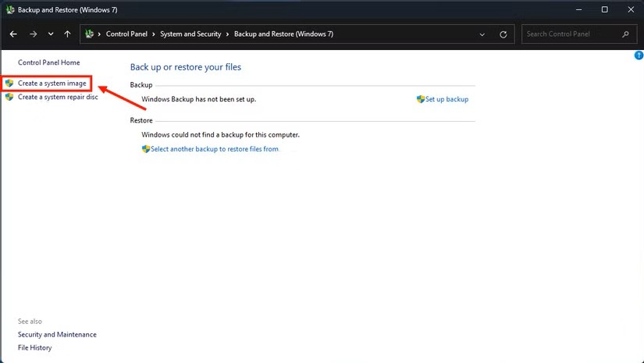Select the Control Panel breadcrumb

(127, 34)
